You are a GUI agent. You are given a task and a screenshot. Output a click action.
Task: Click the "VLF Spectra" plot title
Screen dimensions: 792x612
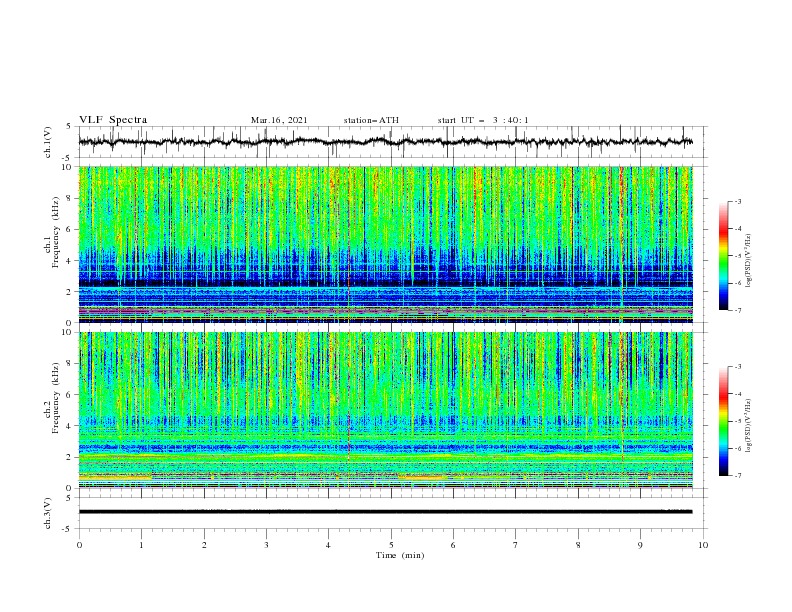click(113, 120)
